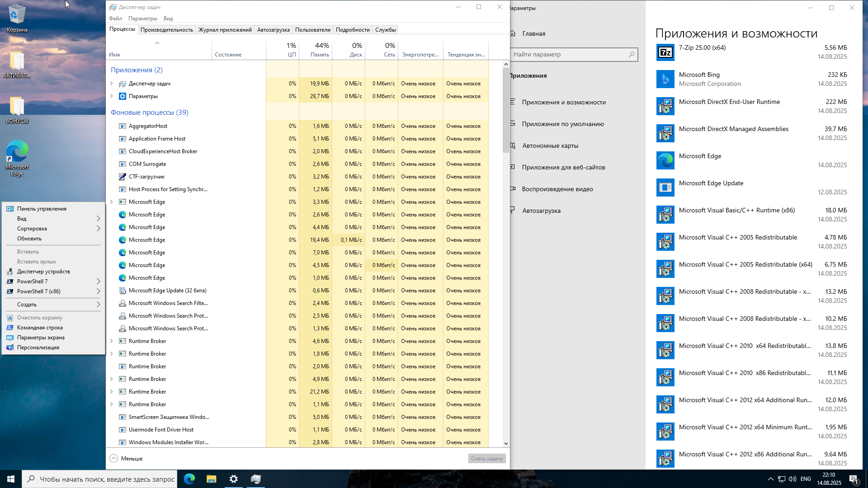Go to Главная in Settings window

(533, 33)
